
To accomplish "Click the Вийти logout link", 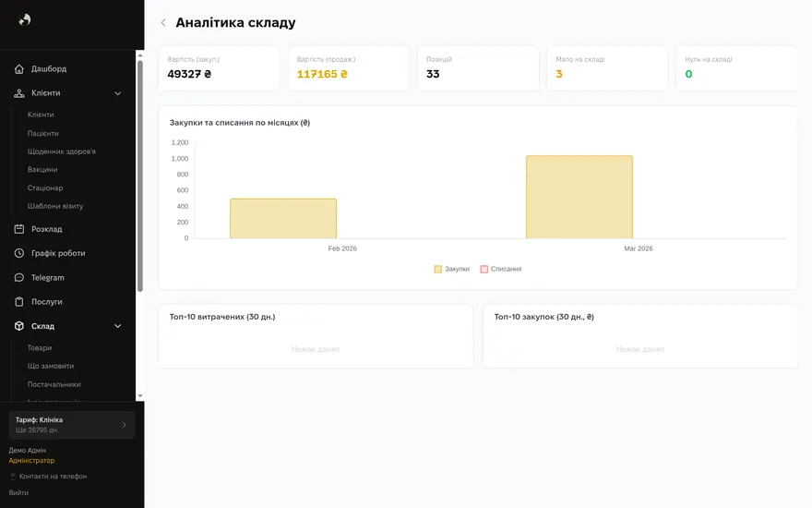I will [18, 493].
